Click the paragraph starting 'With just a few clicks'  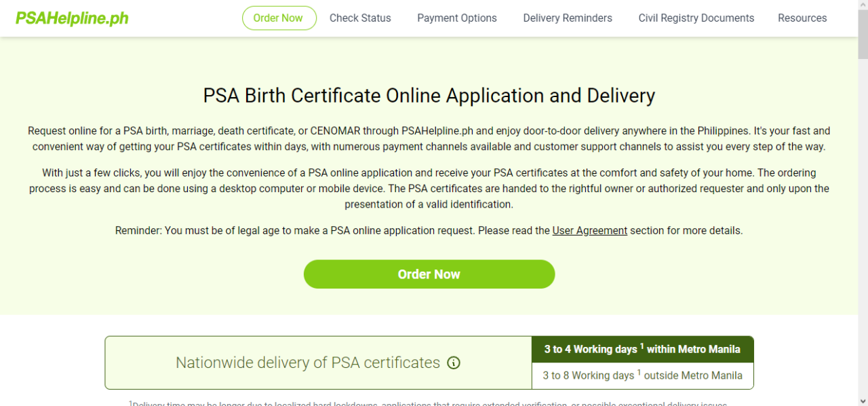[429, 189]
